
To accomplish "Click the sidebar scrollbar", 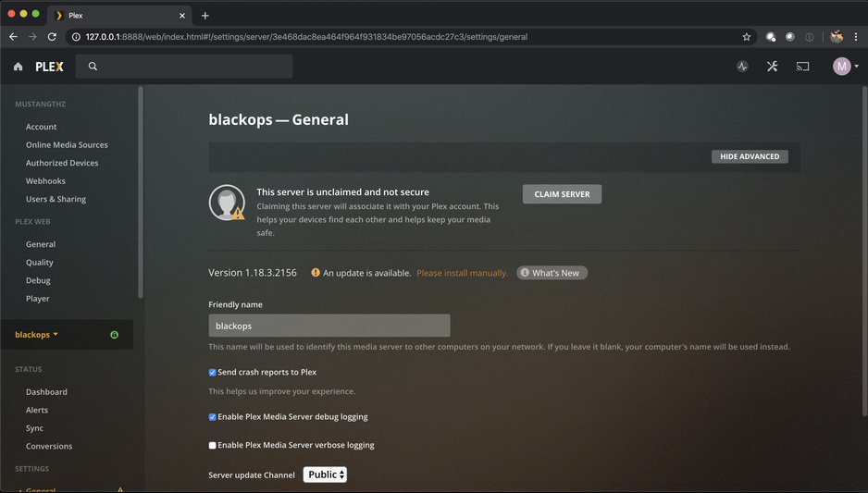I will [x=141, y=192].
